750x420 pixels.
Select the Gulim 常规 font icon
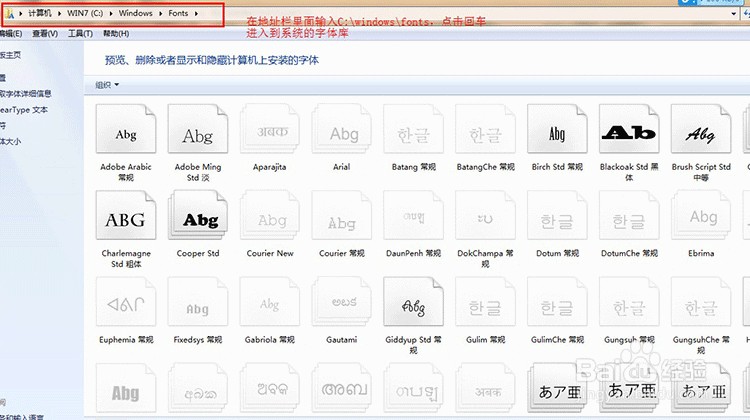(485, 302)
